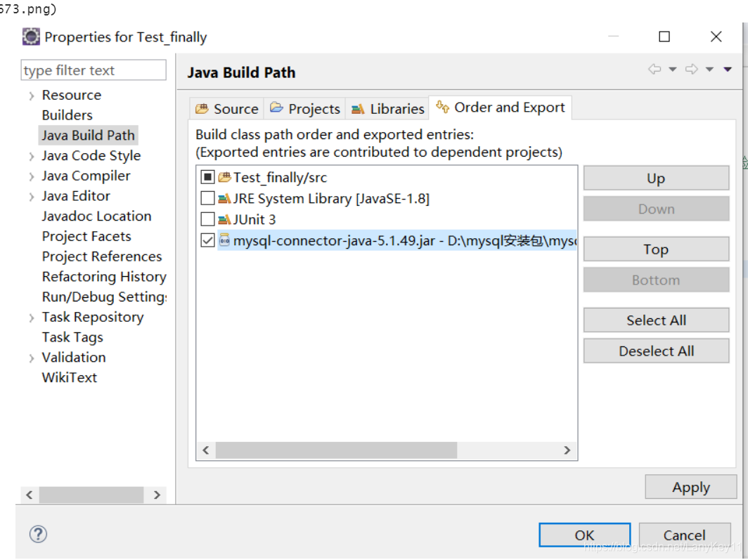
Task: Toggle the Test_finally/src checkbox
Action: coord(207,178)
